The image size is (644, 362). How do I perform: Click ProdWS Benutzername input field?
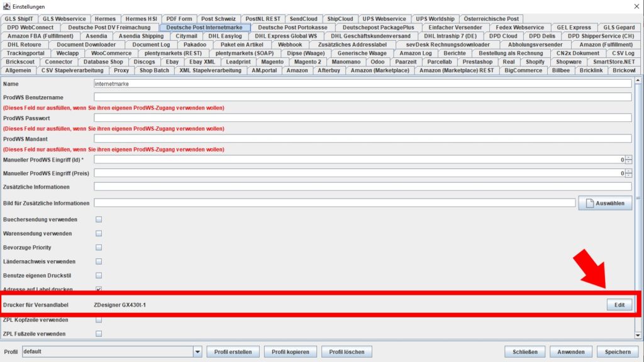click(x=363, y=97)
